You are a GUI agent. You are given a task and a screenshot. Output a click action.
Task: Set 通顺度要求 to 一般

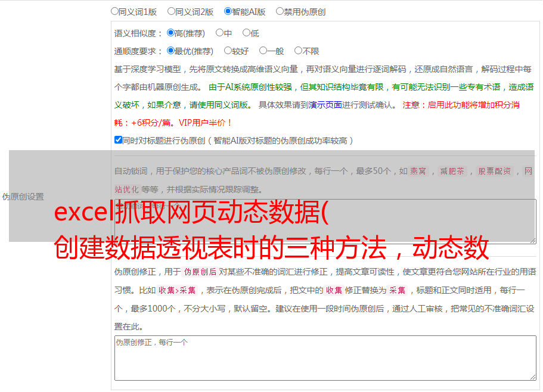(263, 51)
